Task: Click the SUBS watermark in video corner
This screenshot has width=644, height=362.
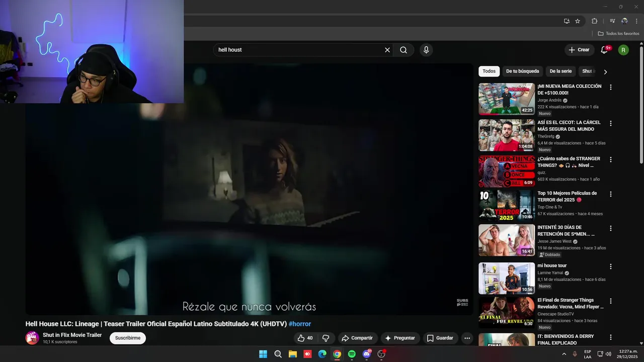Action: coord(462,302)
